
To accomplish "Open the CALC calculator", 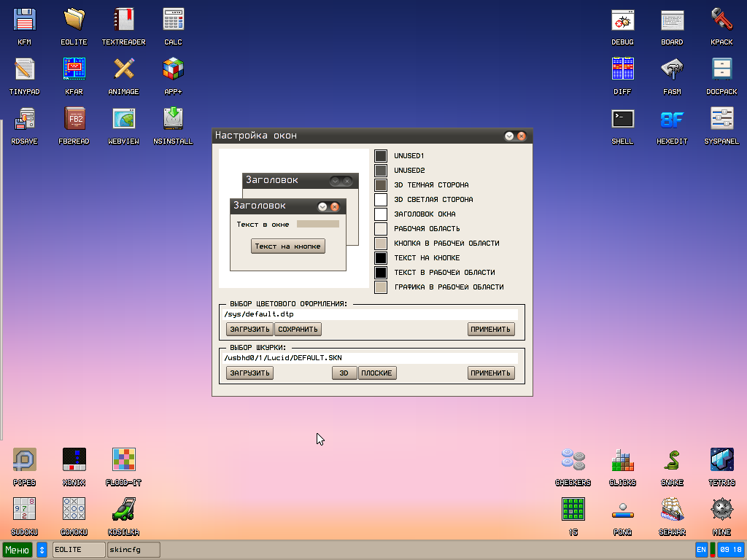I will pyautogui.click(x=173, y=18).
